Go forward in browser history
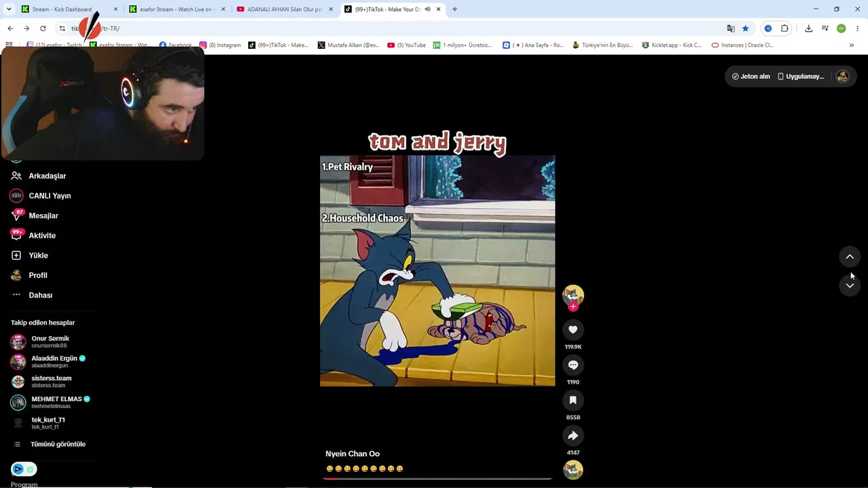 26,28
